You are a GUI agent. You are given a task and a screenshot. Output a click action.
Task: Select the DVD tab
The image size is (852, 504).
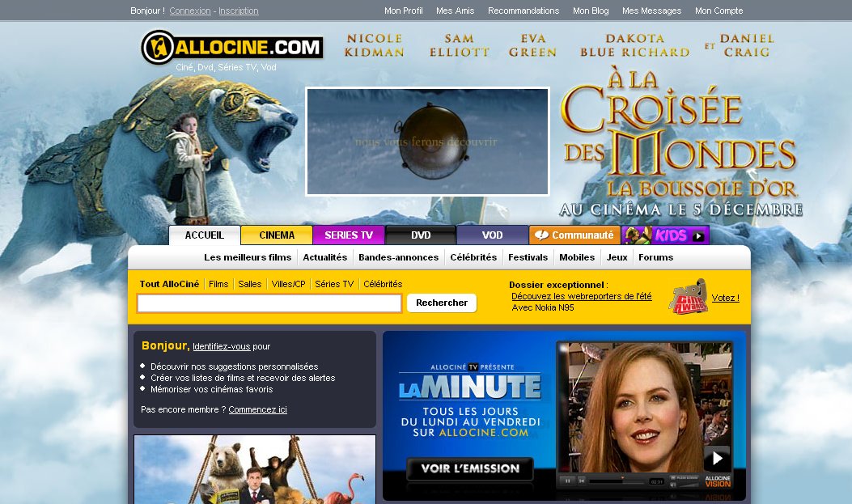coord(421,235)
